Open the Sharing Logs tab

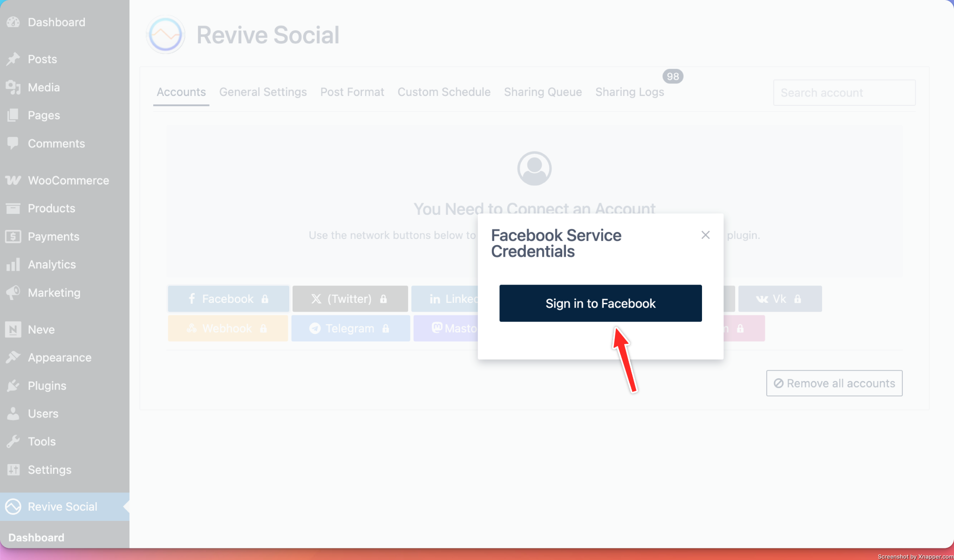(x=629, y=92)
